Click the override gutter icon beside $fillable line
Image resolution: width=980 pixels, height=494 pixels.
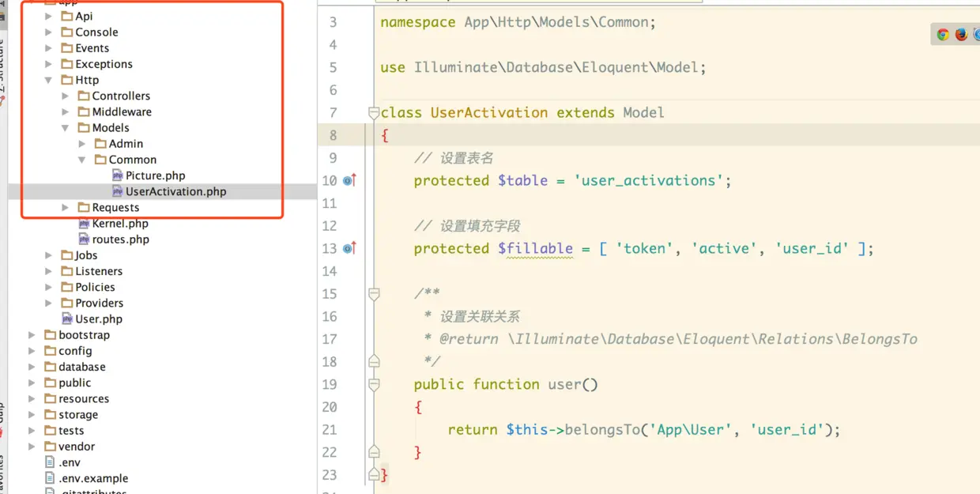349,248
